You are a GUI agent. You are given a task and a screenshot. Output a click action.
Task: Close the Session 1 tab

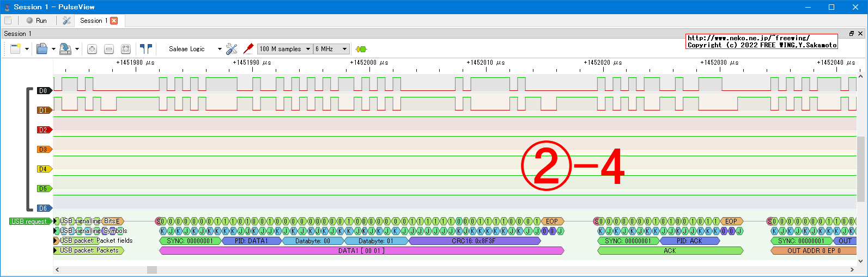(x=114, y=21)
